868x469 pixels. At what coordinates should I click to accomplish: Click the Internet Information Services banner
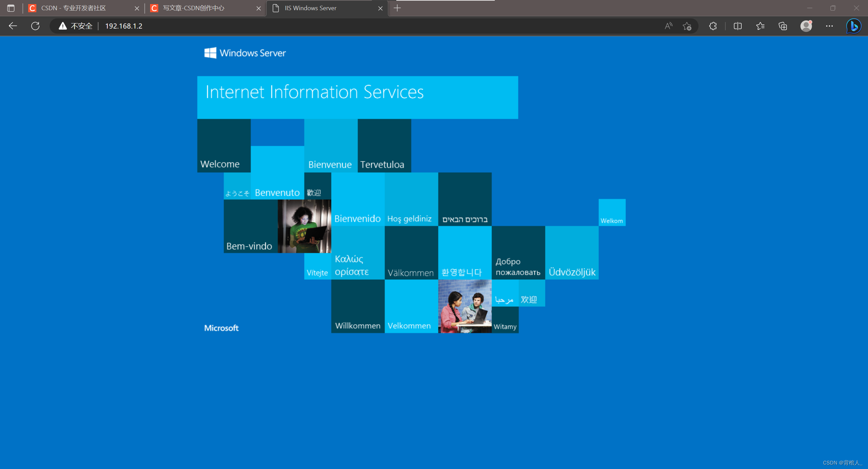[357, 97]
